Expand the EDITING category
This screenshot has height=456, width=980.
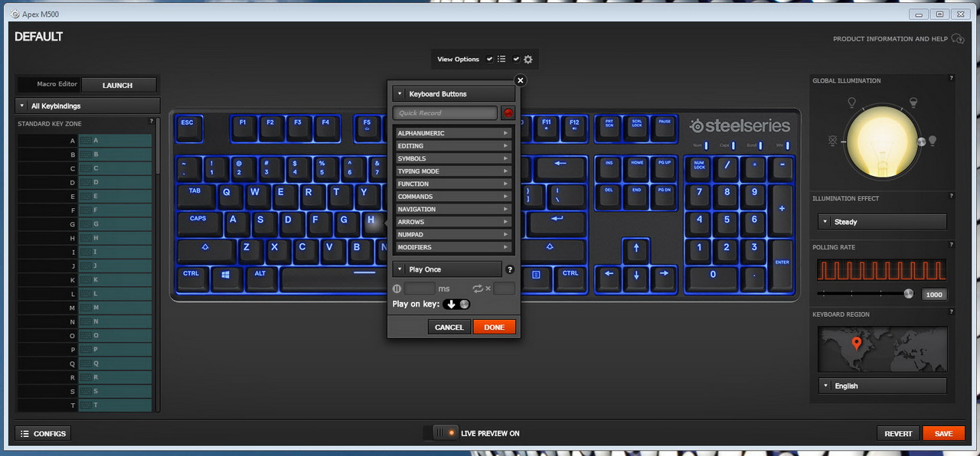point(453,146)
